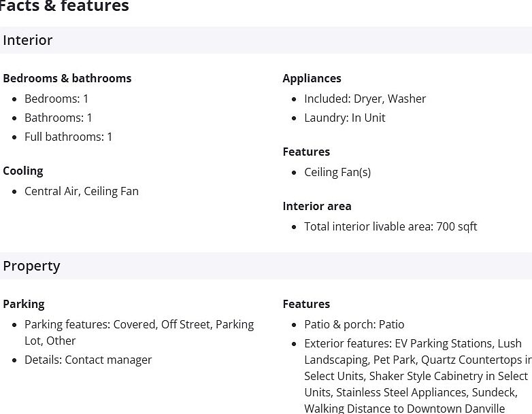Click the Facts & features page heading
Image resolution: width=532 pixels, height=414 pixels.
[64, 7]
